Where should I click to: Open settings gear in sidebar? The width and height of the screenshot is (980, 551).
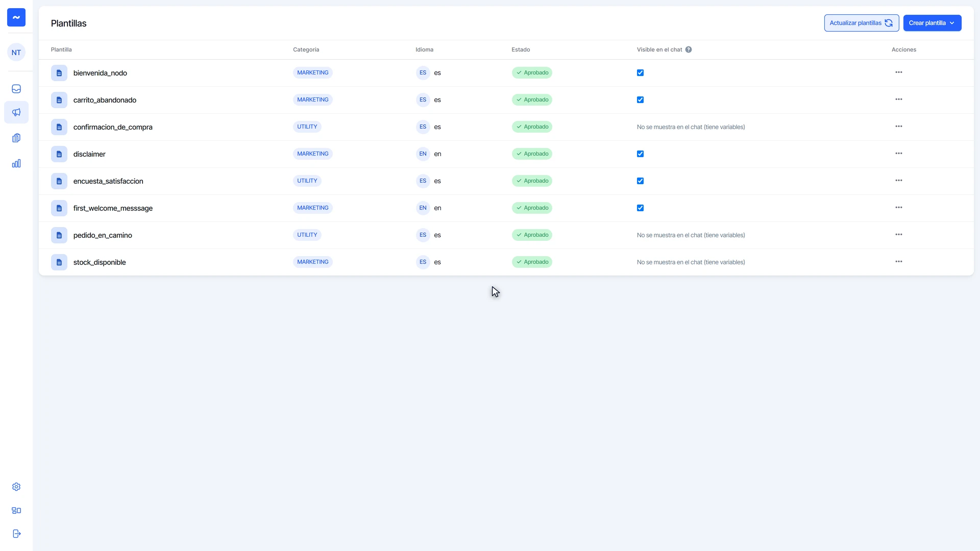16,487
